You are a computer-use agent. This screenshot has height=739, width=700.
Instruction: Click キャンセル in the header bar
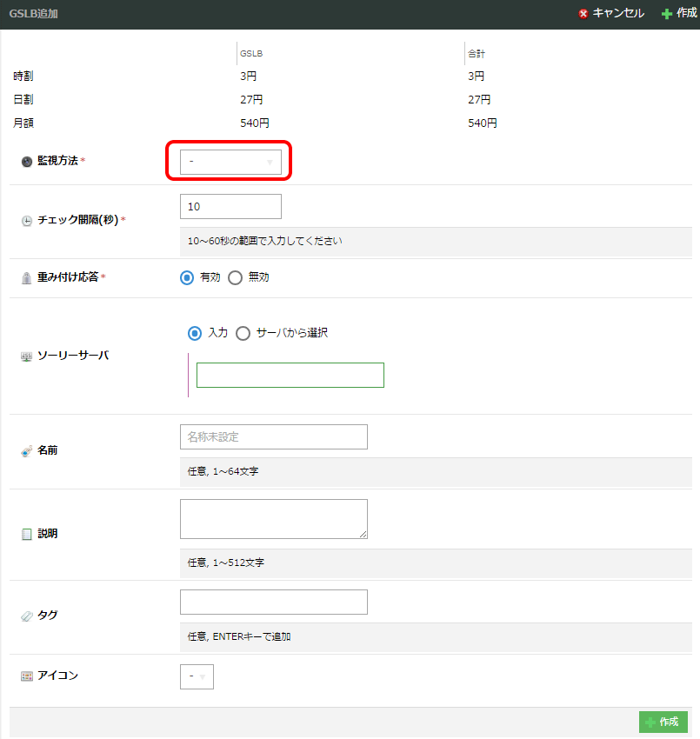611,14
